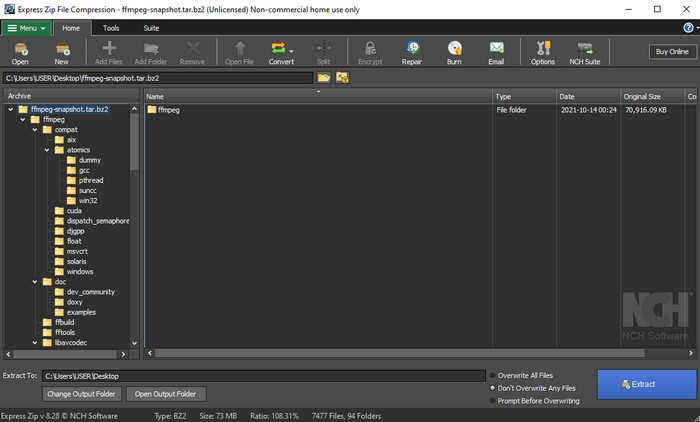
Task: Switch to the Tools tab
Action: [x=111, y=28]
